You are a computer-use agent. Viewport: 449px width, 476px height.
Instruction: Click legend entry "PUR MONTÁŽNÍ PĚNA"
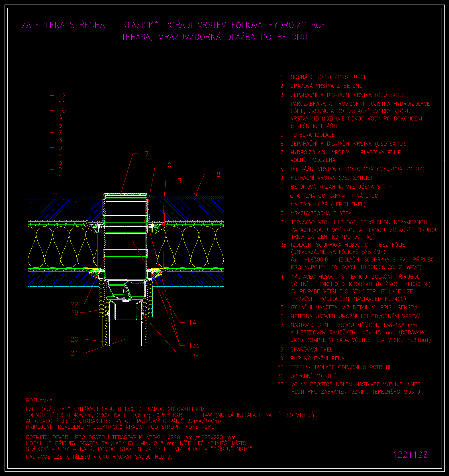pos(317,358)
